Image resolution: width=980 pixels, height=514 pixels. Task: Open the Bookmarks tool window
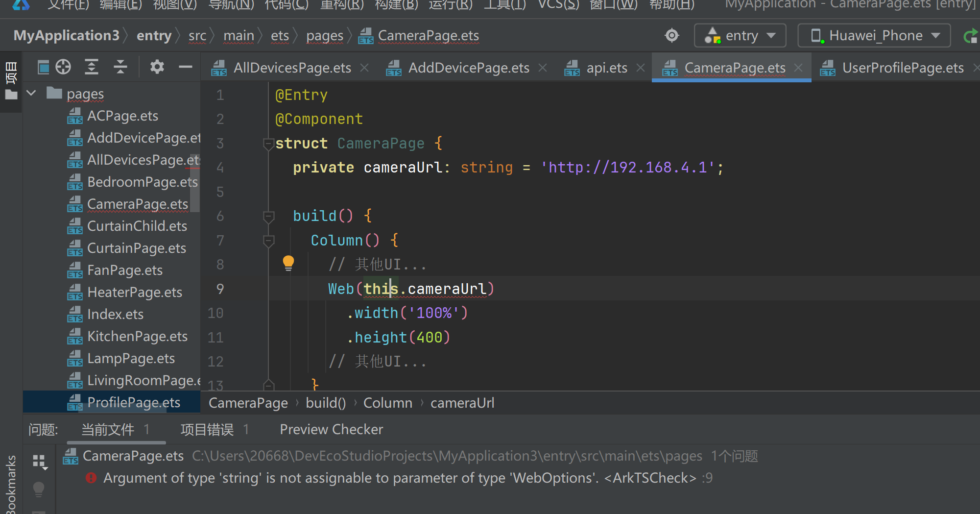pos(11,484)
